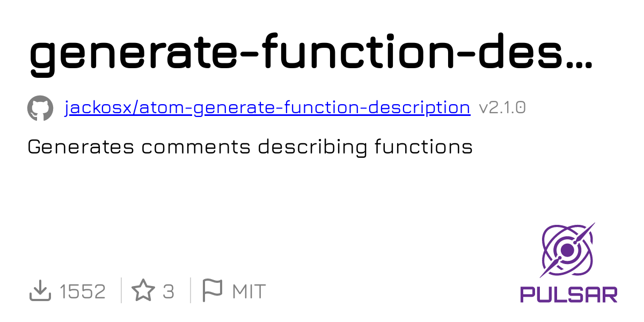Click divider between stars and license
Image resolution: width=644 pixels, height=322 pixels.
pos(190,291)
